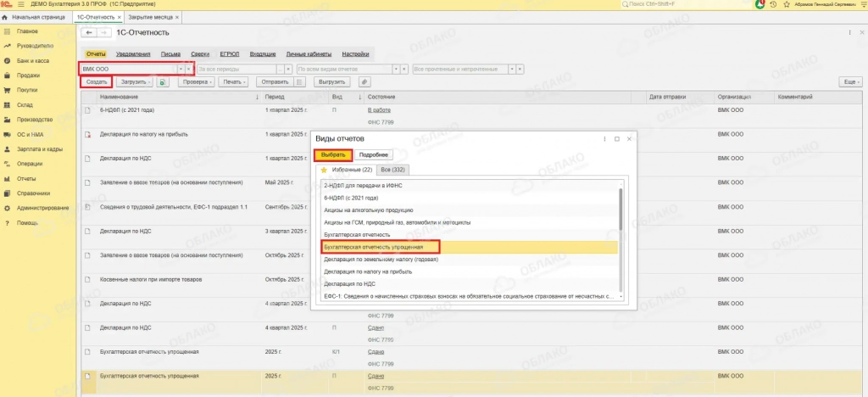
Task: Open the organization dropdown for ВМК ООО
Action: [x=181, y=70]
